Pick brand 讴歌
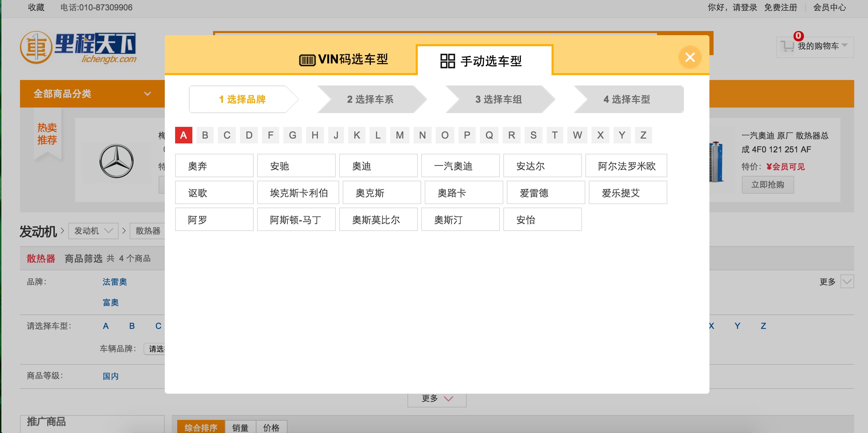This screenshot has width=868, height=433. click(214, 193)
